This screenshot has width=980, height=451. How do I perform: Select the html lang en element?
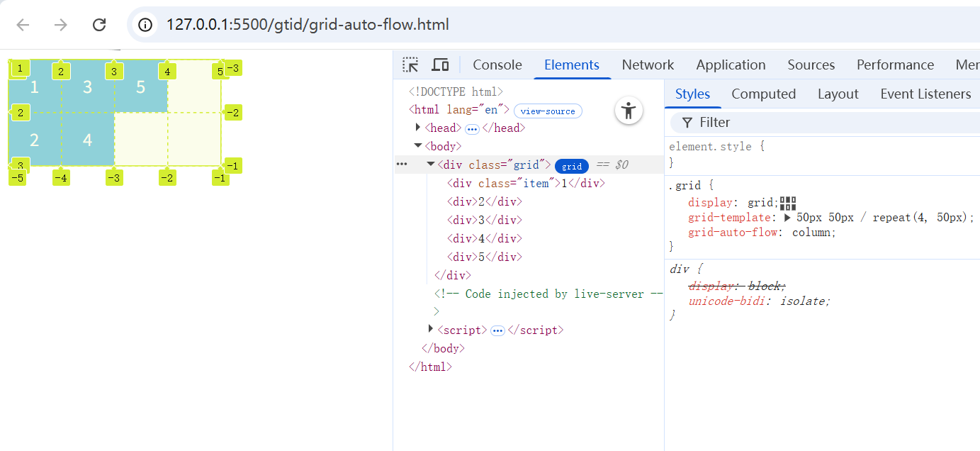459,109
